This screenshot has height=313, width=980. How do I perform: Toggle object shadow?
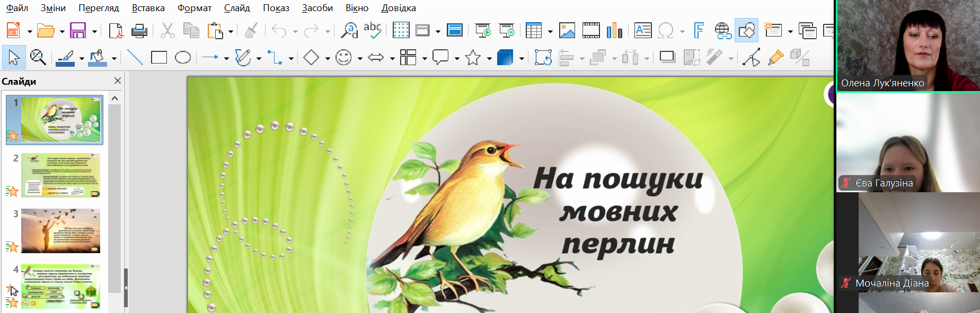tap(667, 57)
